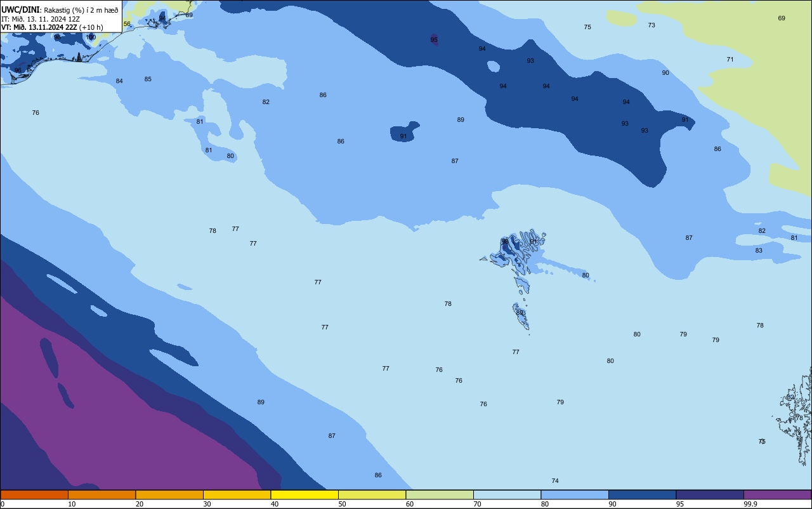Click the dark orange 0–10 legend swatch
The width and height of the screenshot is (812, 509).
(x=34, y=494)
